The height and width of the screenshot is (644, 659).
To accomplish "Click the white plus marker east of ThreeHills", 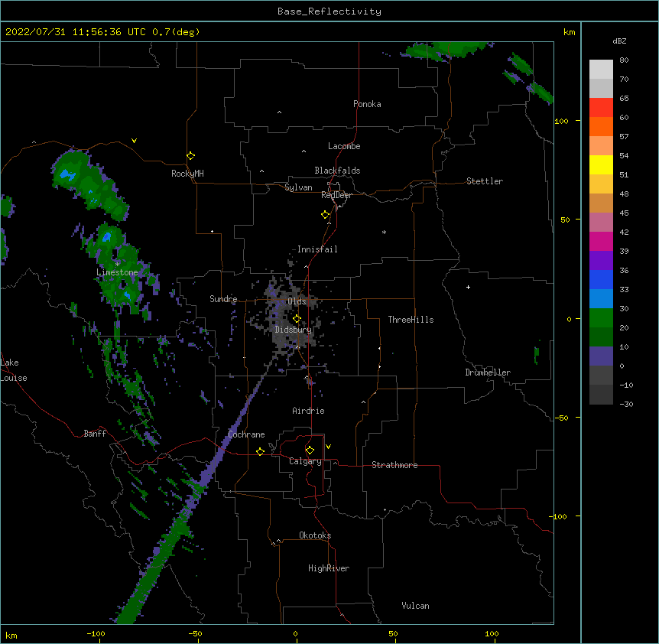I will tap(468, 287).
